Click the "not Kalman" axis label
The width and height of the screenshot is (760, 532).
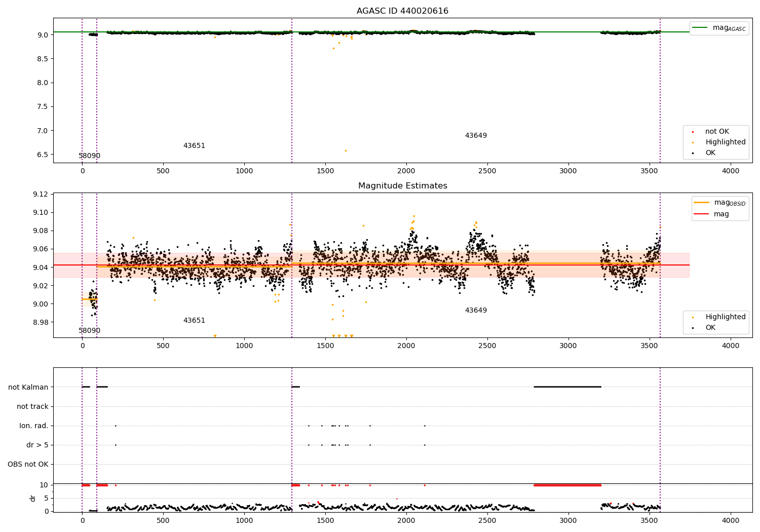point(28,387)
